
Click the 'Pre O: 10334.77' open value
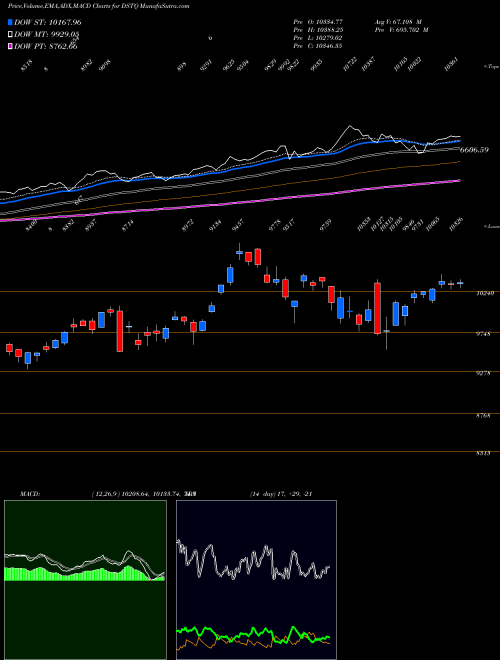318,21
